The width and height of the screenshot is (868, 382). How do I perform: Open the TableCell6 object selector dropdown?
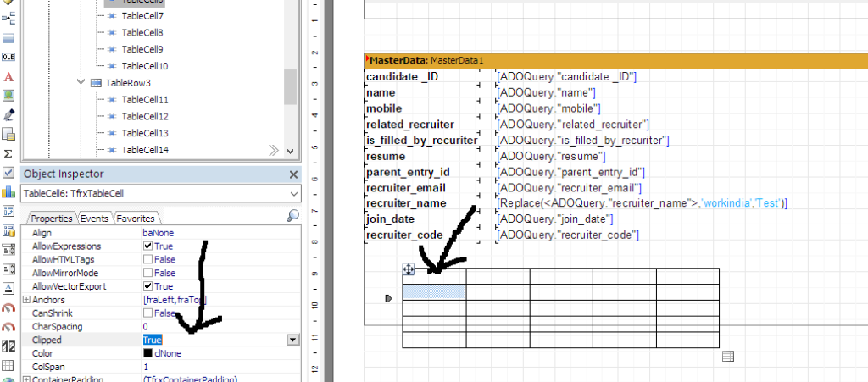click(x=293, y=194)
